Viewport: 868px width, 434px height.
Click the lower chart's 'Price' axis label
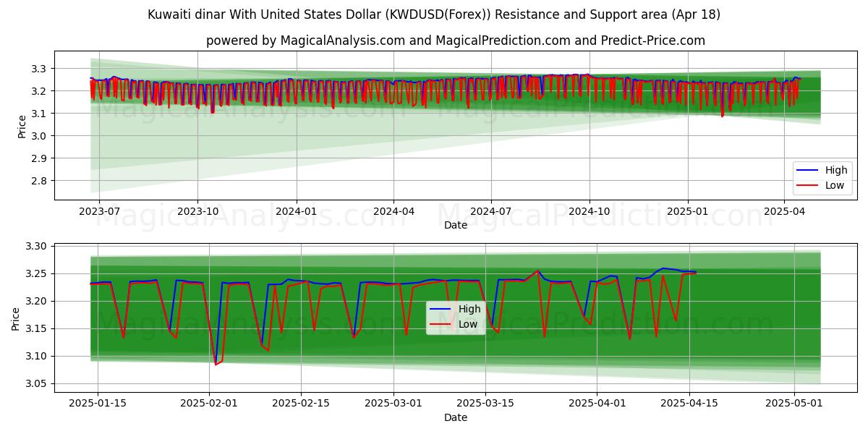point(16,318)
